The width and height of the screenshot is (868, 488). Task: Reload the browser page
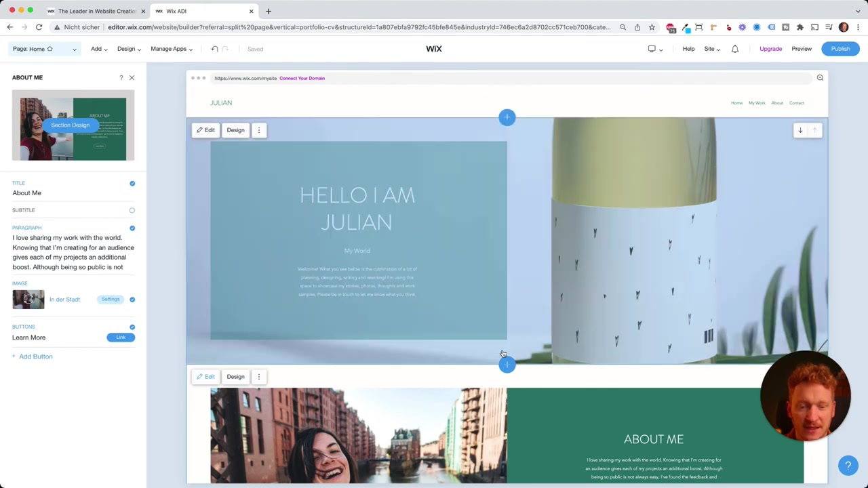39,27
